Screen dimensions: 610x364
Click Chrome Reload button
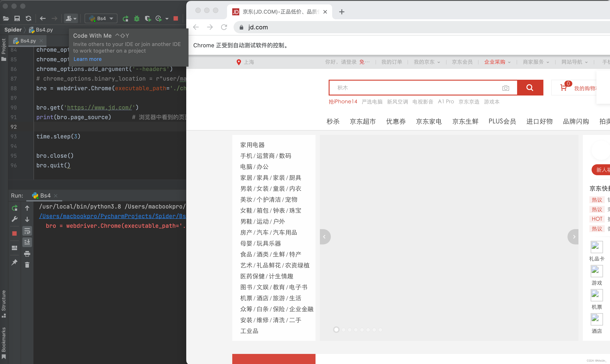click(224, 27)
